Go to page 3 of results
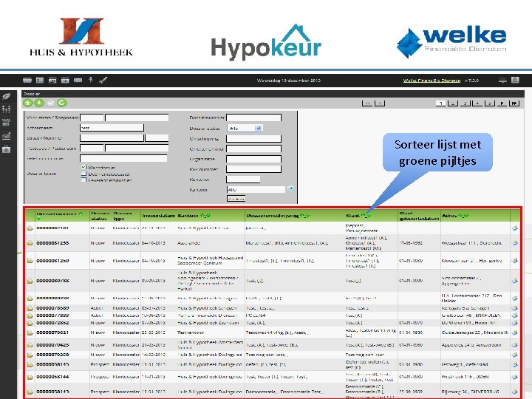The width and height of the screenshot is (532, 399). click(x=465, y=103)
